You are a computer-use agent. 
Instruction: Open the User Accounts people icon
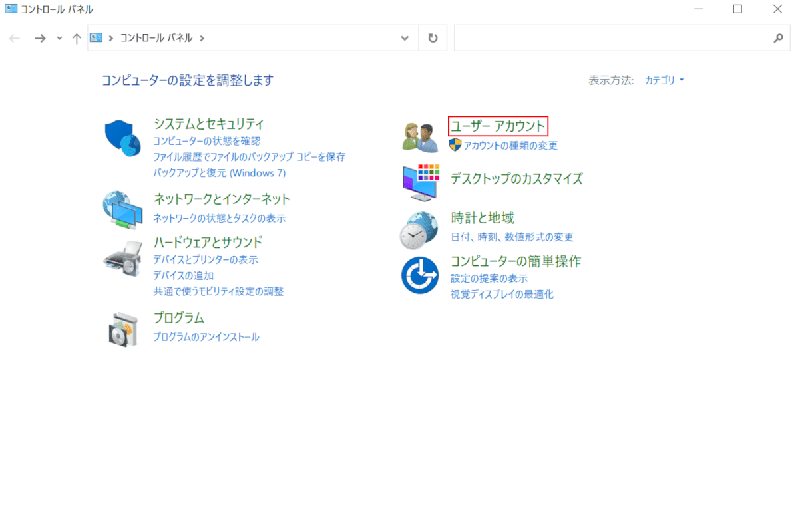coord(420,137)
